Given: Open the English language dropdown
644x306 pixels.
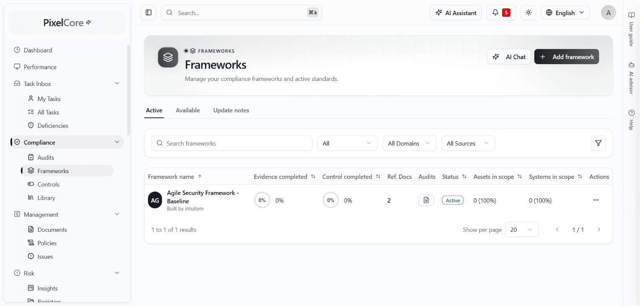Looking at the screenshot, I should [565, 13].
